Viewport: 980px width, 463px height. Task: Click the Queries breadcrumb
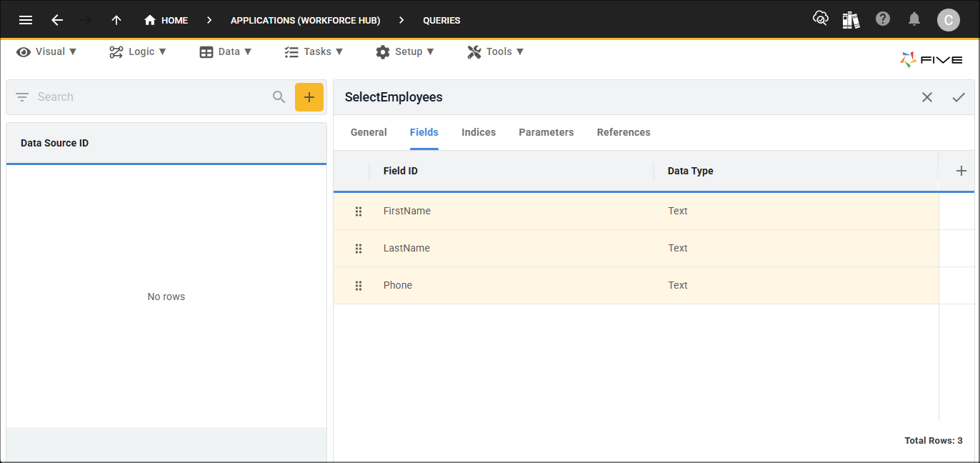click(441, 21)
